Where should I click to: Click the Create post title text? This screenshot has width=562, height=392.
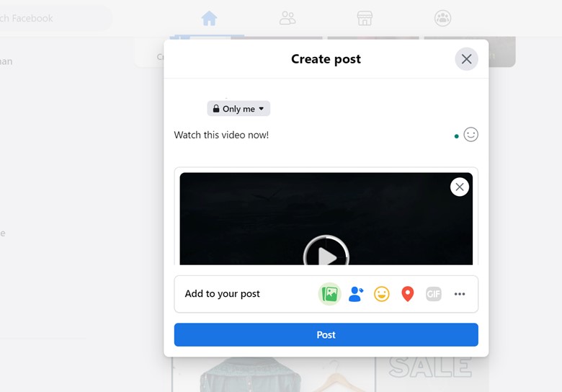point(326,59)
